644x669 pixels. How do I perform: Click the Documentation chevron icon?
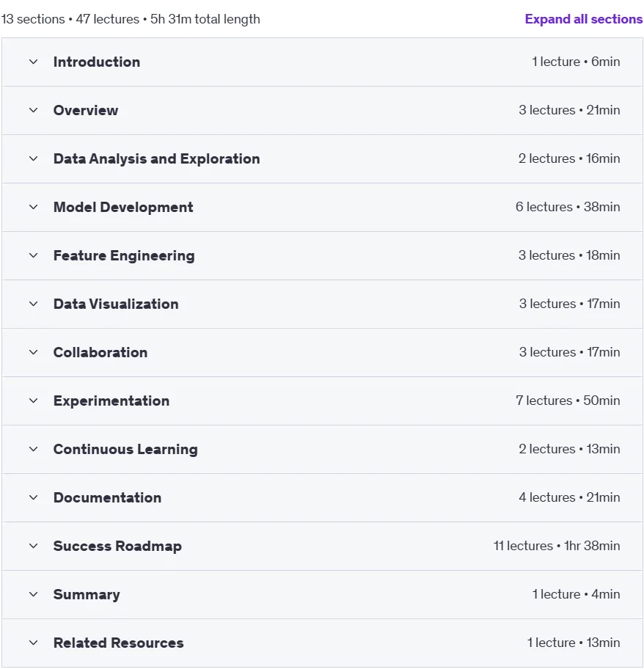tap(33, 497)
